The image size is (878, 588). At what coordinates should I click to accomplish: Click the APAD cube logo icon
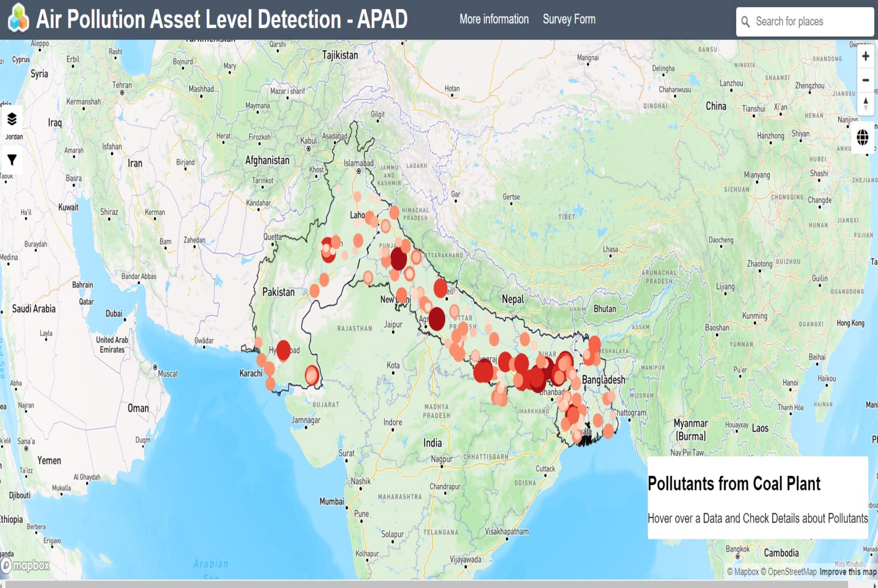pos(18,18)
